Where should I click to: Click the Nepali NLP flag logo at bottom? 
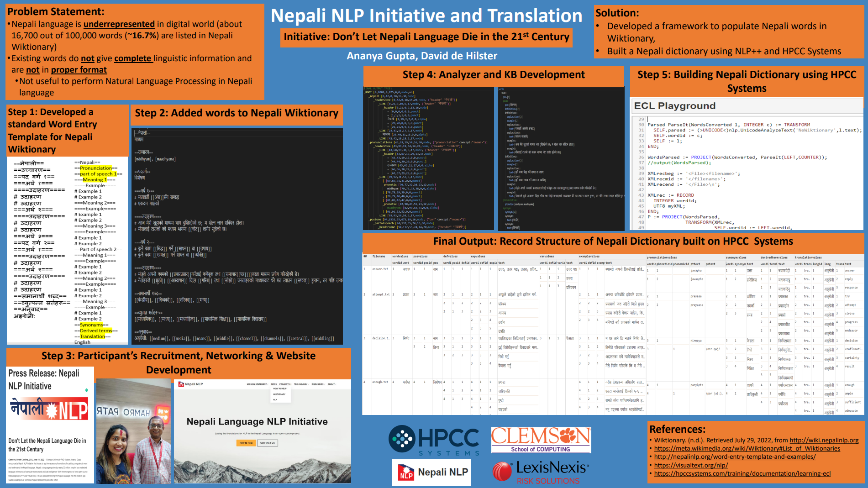tap(406, 472)
